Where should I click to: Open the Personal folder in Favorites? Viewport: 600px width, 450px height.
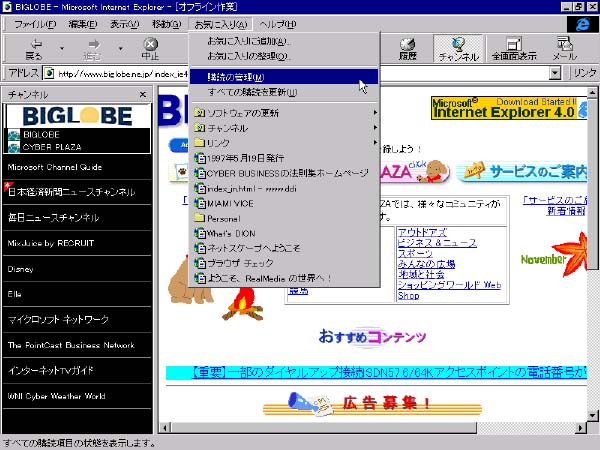pos(284,218)
